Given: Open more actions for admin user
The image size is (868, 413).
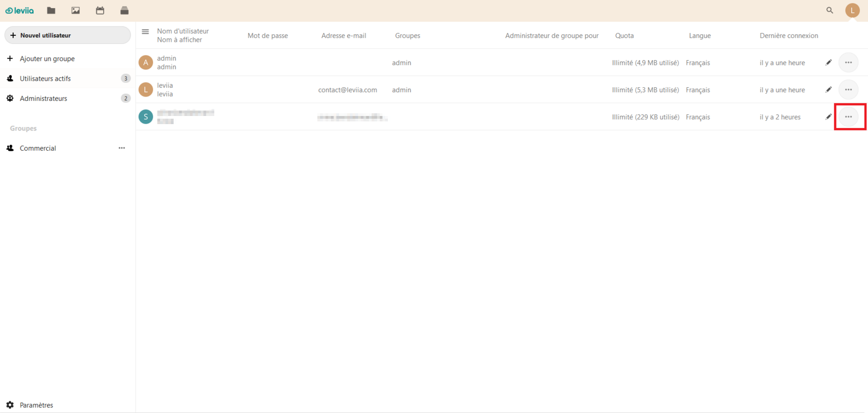Looking at the screenshot, I should point(848,63).
